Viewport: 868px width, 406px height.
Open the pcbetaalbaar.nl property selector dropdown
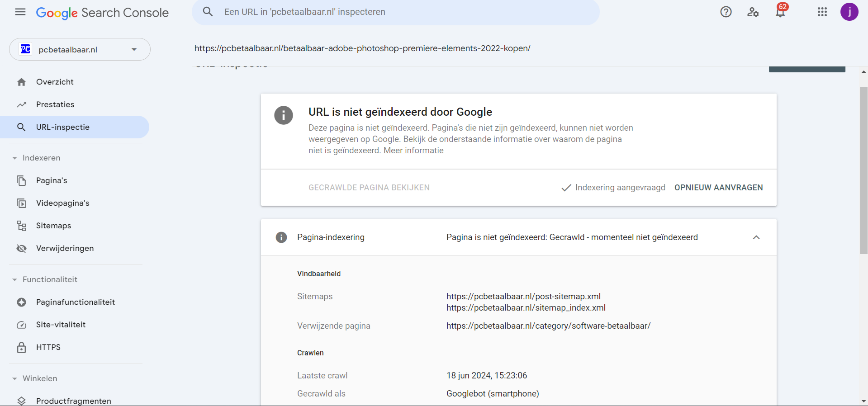point(80,49)
